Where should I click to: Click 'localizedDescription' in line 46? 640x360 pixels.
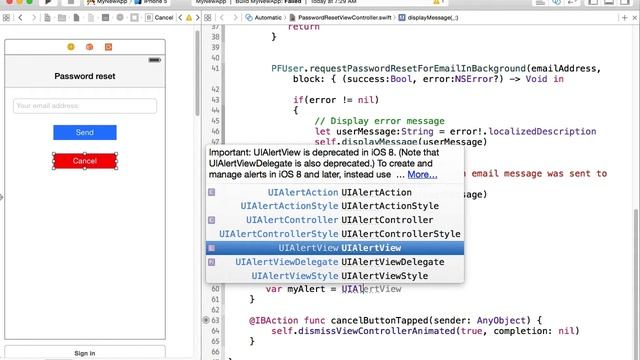click(542, 131)
